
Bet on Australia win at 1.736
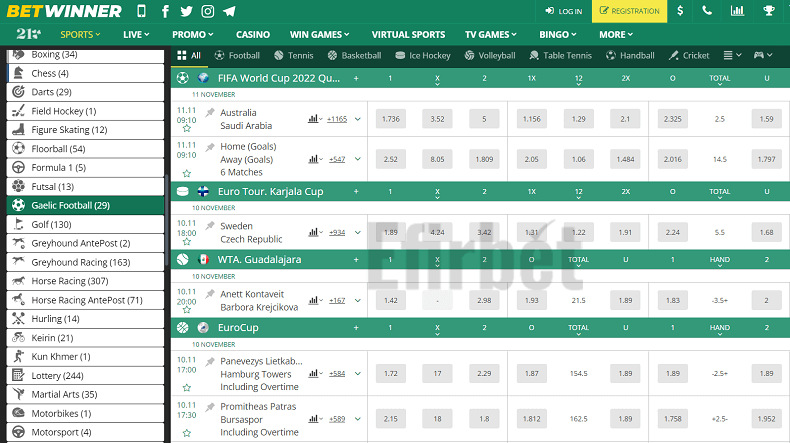click(x=390, y=119)
